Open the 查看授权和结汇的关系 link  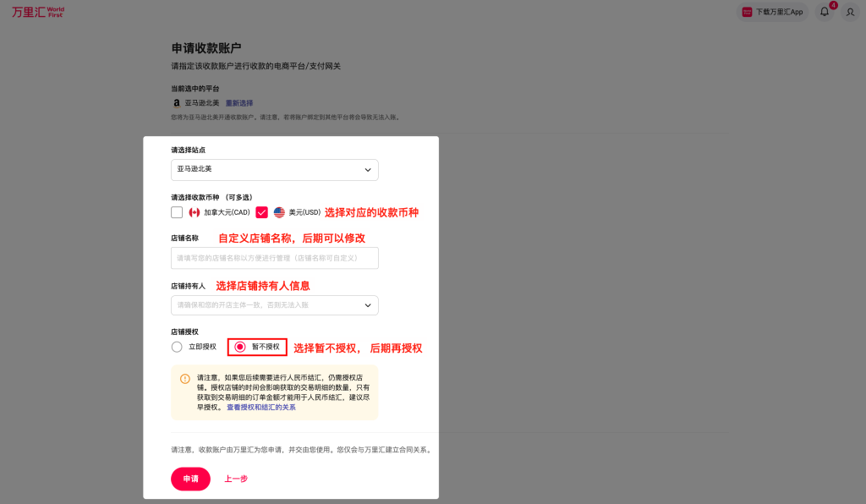pos(260,408)
